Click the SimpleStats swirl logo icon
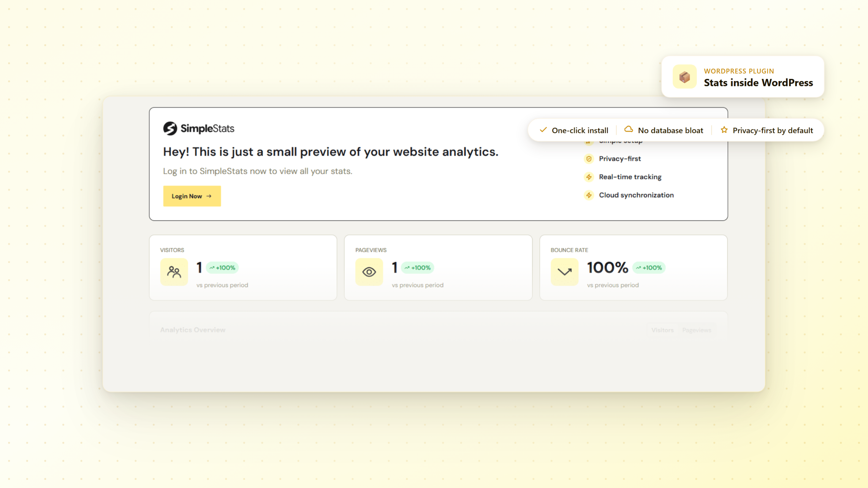This screenshot has height=488, width=868. tap(170, 128)
